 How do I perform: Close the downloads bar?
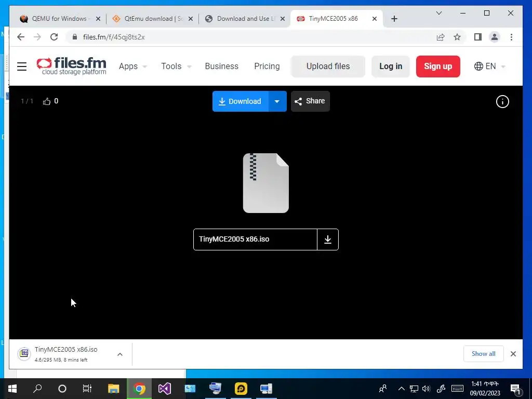click(513, 354)
